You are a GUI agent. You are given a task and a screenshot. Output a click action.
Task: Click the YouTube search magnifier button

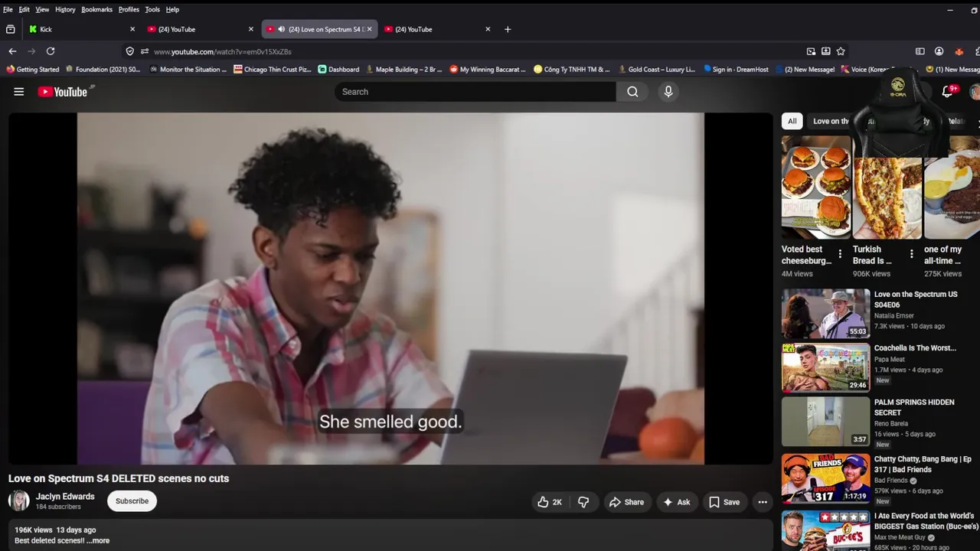[632, 92]
